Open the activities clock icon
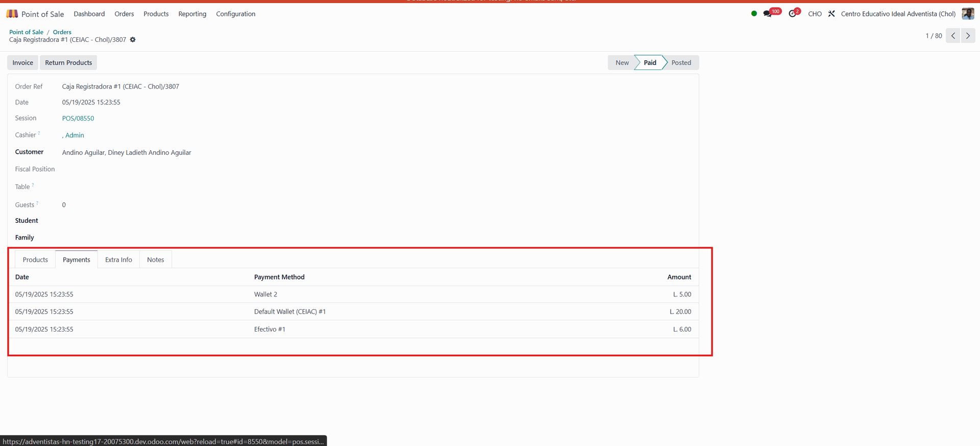 tap(792, 14)
